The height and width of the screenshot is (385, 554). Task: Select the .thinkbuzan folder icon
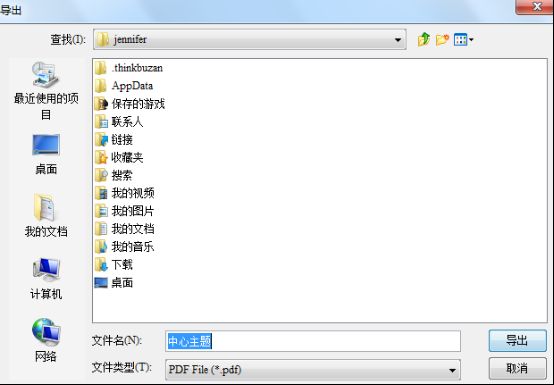(101, 68)
